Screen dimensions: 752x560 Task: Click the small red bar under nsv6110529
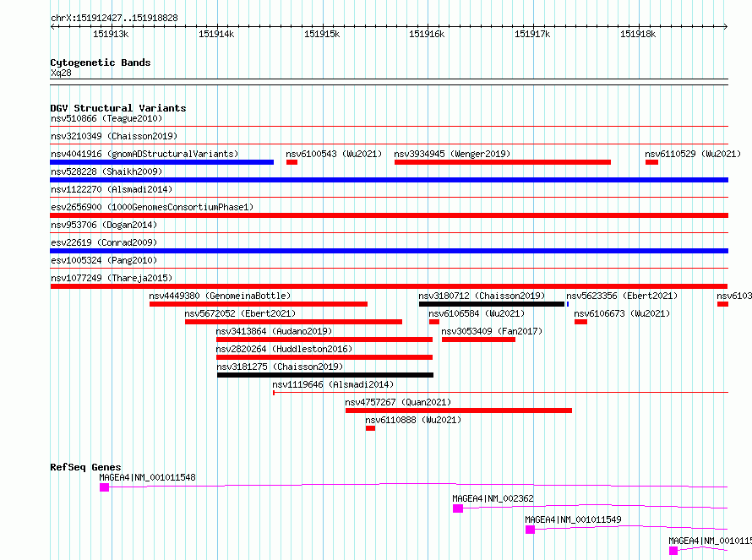[651, 162]
